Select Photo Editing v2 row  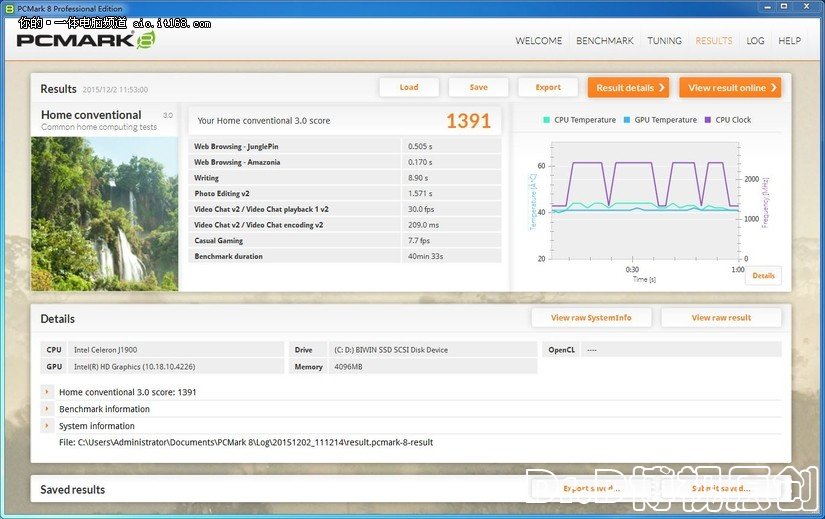pos(345,193)
